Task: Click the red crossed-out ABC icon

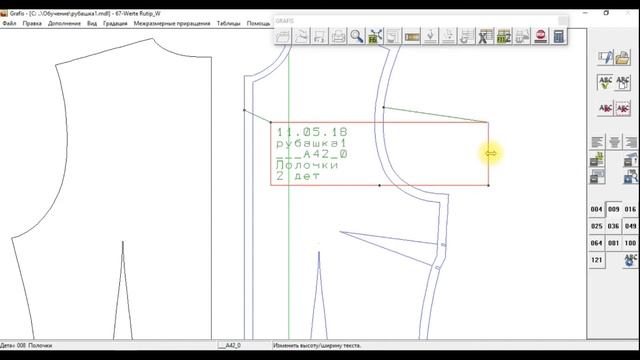Action: click(x=605, y=109)
